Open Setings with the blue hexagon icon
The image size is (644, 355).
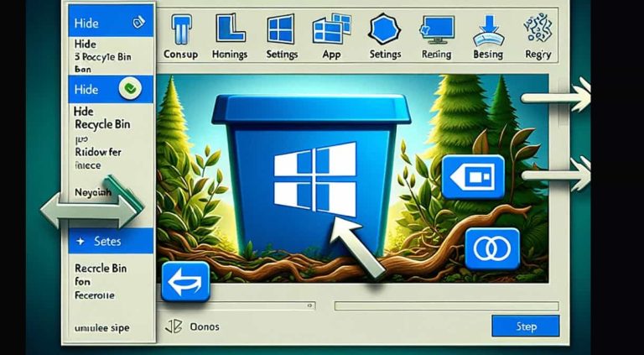[x=384, y=29]
